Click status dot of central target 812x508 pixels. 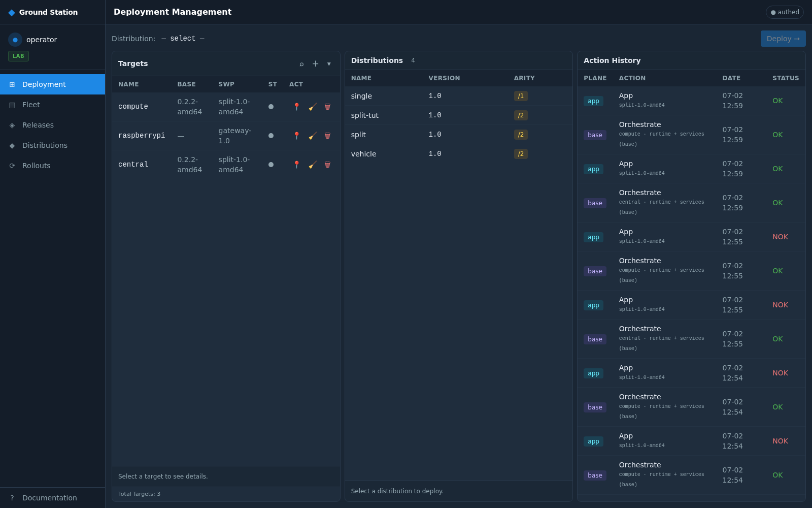[x=271, y=165]
